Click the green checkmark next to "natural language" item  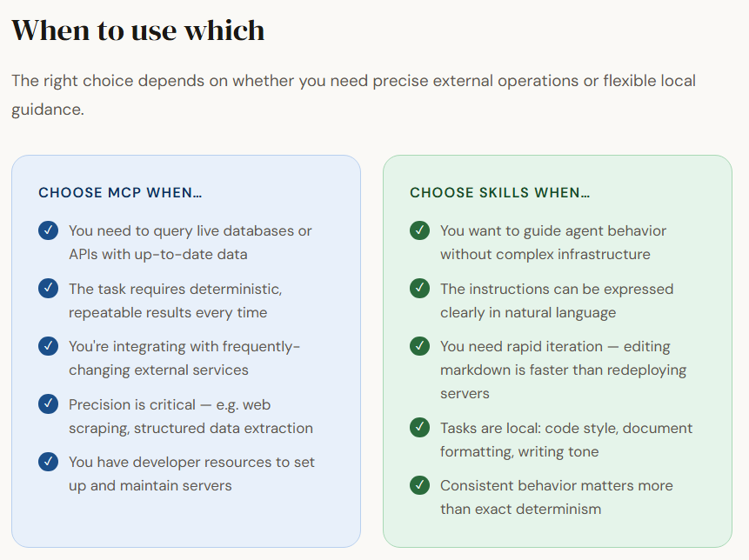point(420,289)
